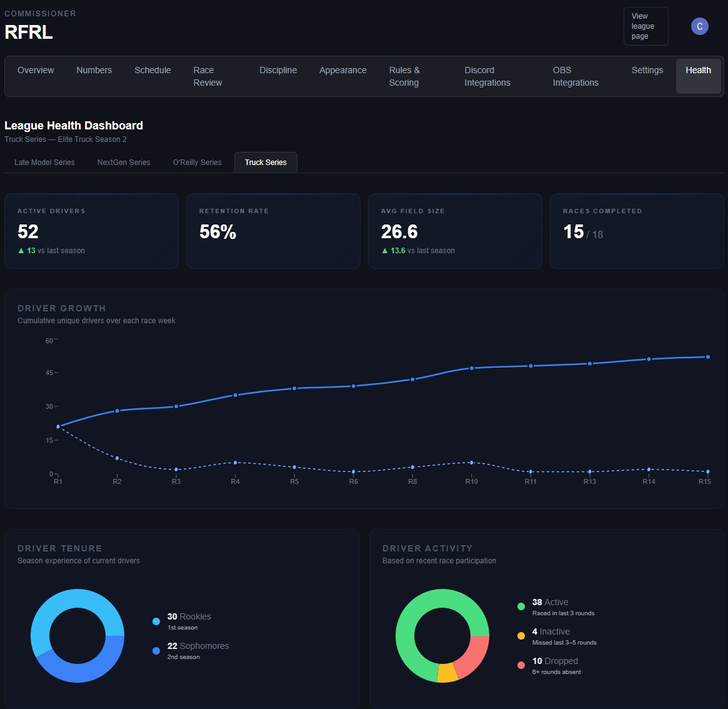Click the Driver Growth heading
Image resolution: width=728 pixels, height=709 pixels.
point(62,308)
